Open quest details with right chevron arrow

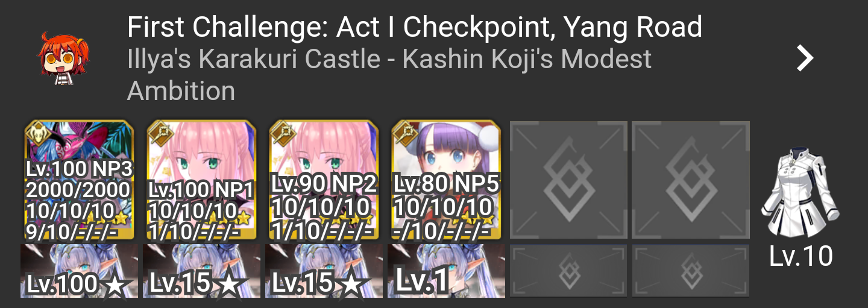pos(805,58)
